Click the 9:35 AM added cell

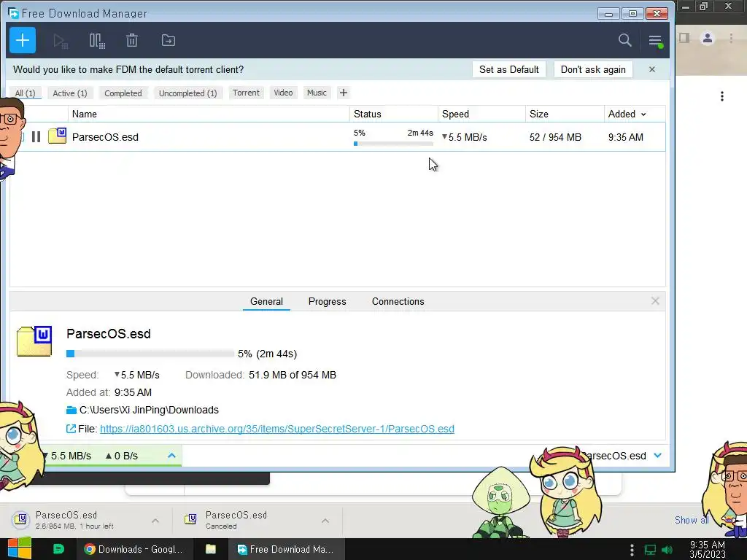click(625, 137)
